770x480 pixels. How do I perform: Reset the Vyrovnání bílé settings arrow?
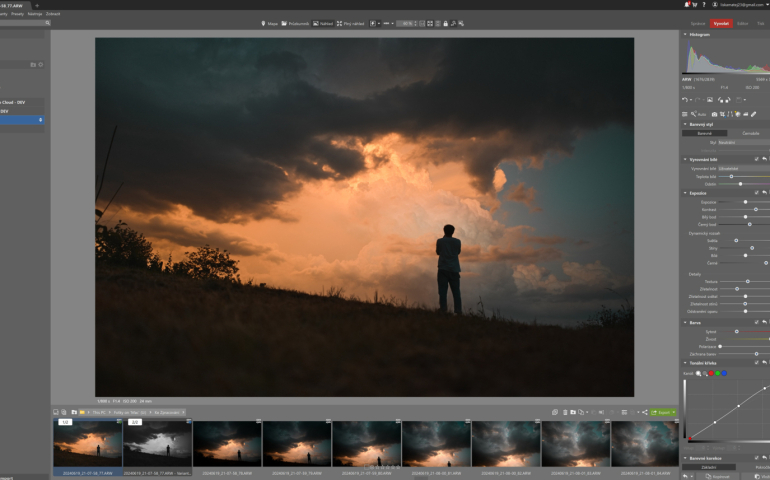764,159
